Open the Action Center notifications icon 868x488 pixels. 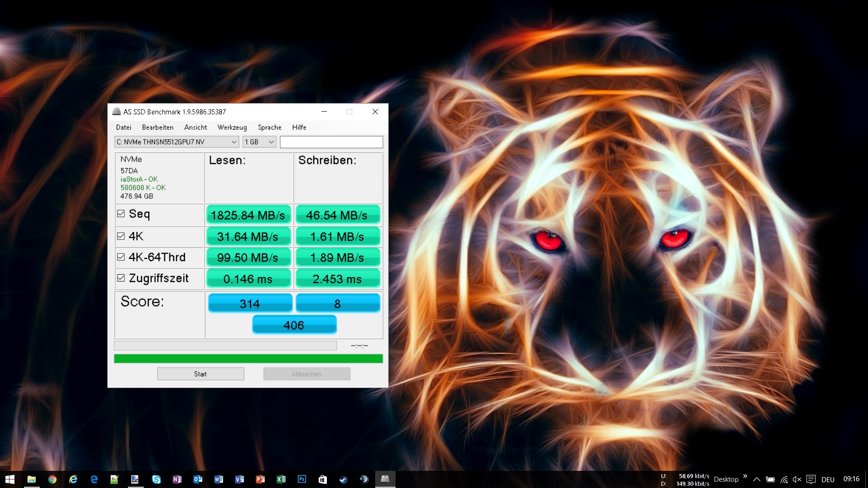pyautogui.click(x=811, y=479)
